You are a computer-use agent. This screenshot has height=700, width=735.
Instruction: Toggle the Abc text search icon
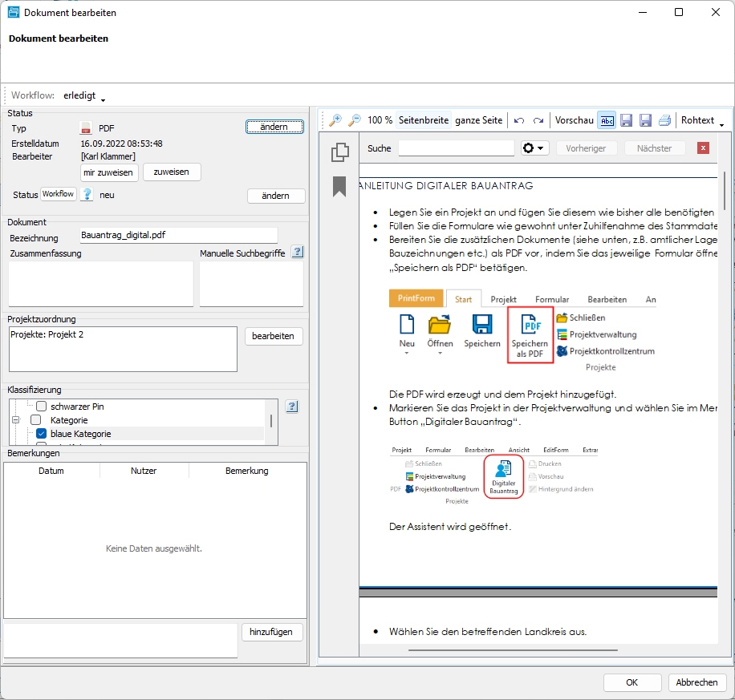(607, 120)
